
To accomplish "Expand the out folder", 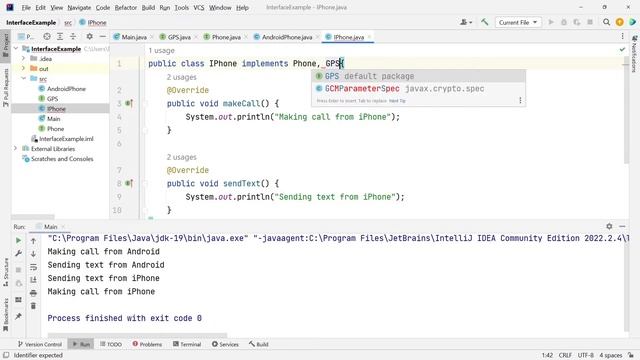I will pyautogui.click(x=23, y=68).
